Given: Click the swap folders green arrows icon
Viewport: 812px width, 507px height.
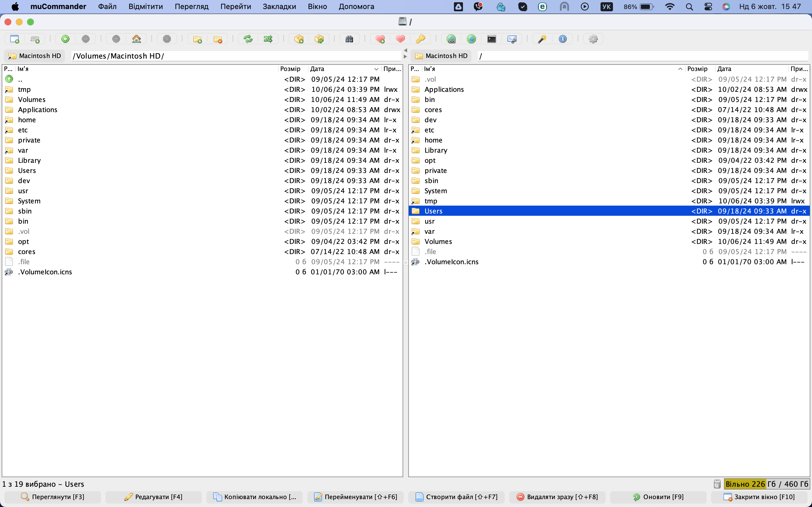Looking at the screenshot, I should [248, 39].
